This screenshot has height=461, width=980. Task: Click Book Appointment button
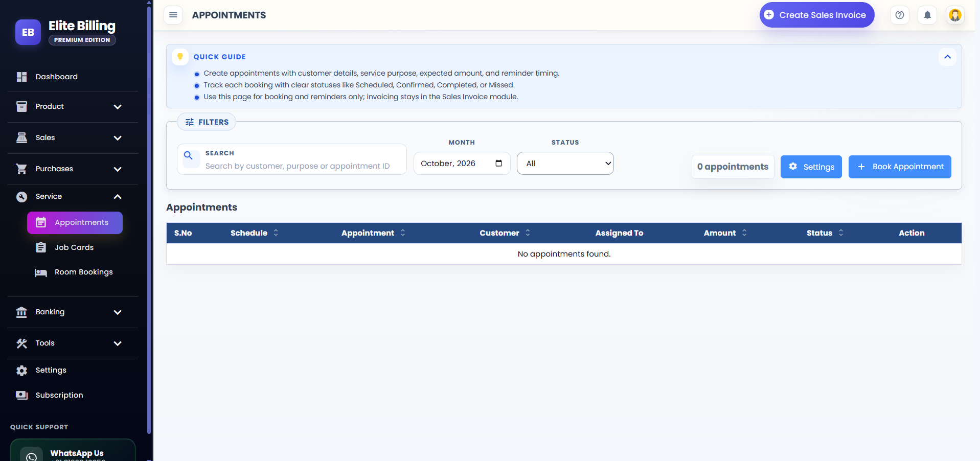tap(900, 167)
